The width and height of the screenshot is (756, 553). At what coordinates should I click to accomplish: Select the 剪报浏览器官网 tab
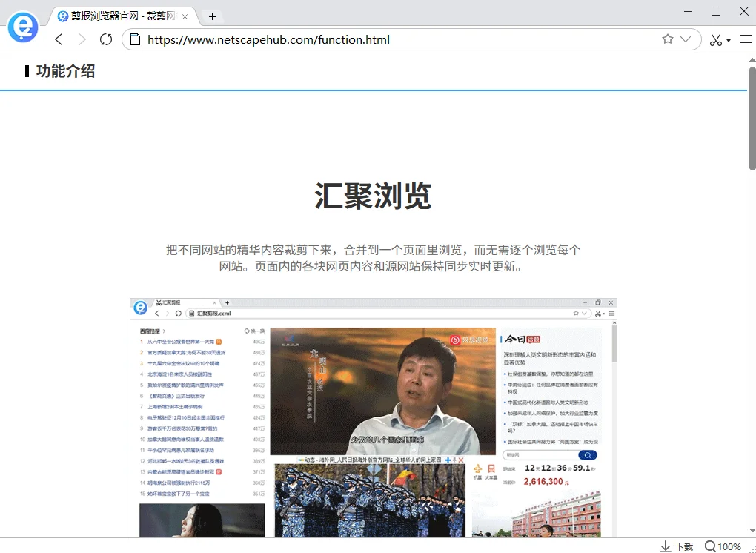124,16
